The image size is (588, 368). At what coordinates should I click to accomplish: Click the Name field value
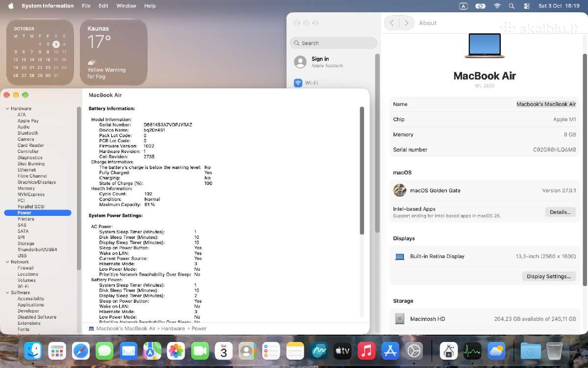click(546, 104)
